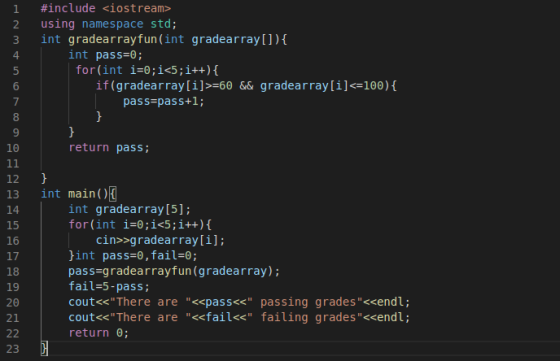Click closing brace on line 8

point(99,116)
